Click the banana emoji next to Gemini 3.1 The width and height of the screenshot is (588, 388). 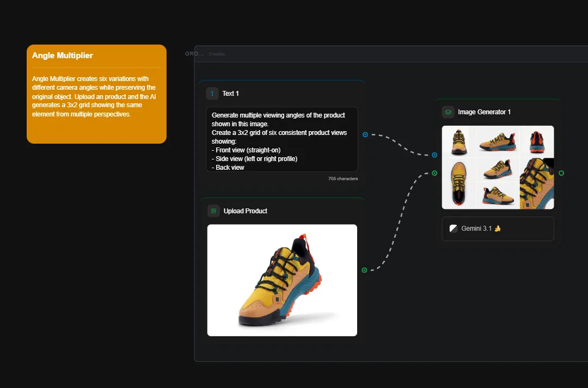pos(498,229)
